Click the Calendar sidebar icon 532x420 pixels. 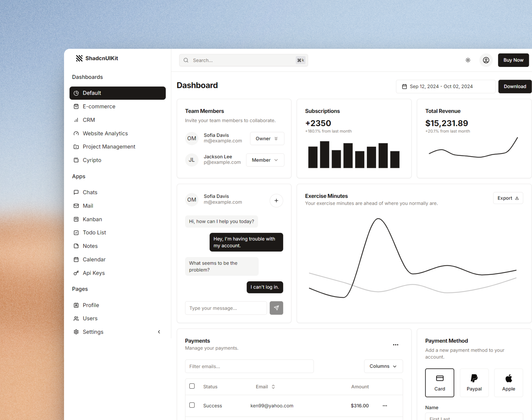[x=76, y=260]
